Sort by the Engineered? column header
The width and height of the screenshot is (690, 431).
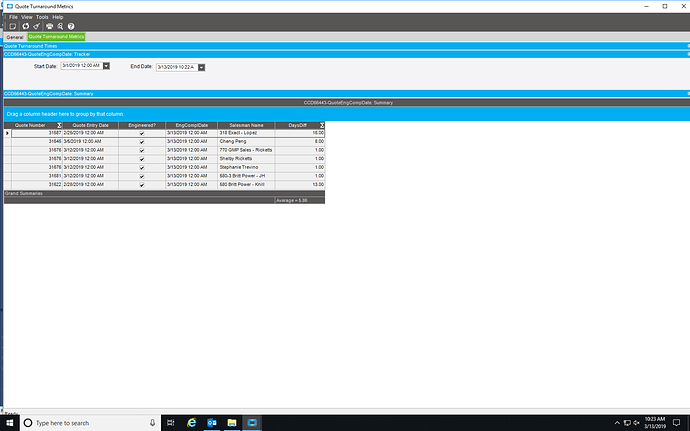pos(142,125)
